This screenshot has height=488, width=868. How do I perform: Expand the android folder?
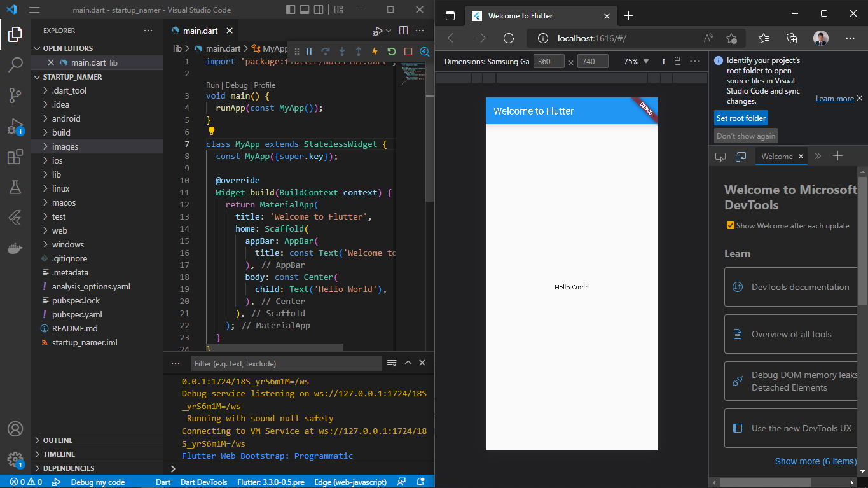click(97, 118)
